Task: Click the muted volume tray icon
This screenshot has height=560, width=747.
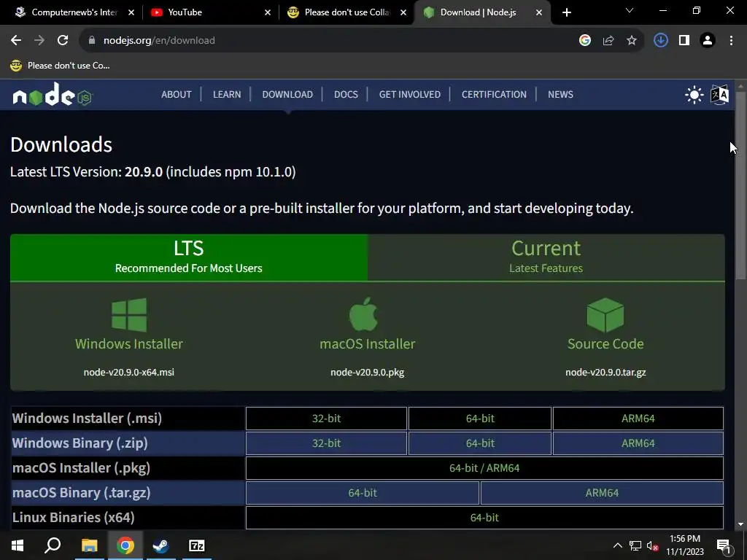Action: click(652, 545)
